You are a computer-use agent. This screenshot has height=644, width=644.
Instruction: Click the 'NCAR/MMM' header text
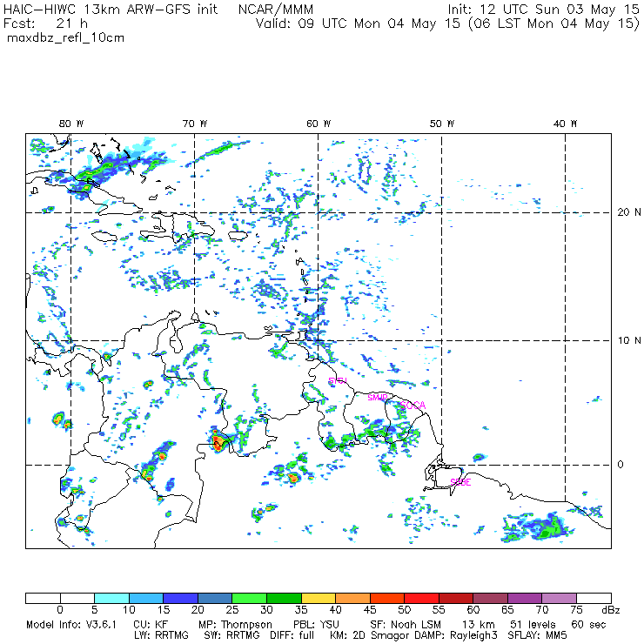276,10
